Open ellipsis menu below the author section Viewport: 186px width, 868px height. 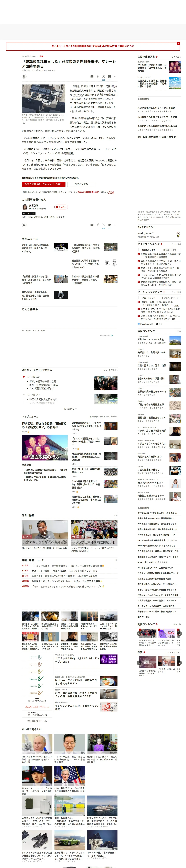[115, 225]
